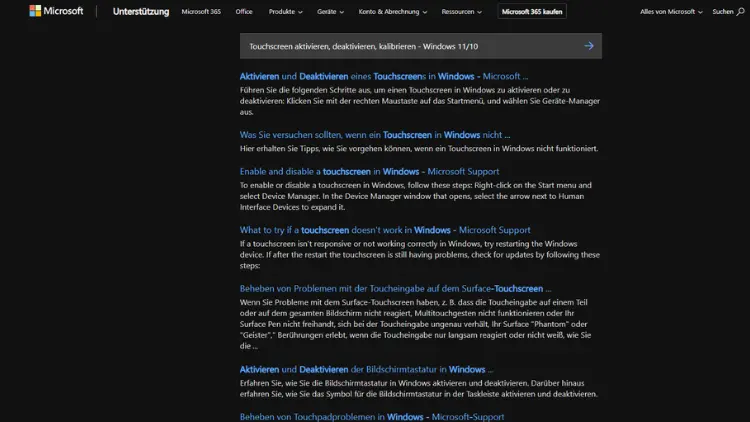Click the snippet 'Hier erhalten Sie Tipps'

tap(419, 148)
